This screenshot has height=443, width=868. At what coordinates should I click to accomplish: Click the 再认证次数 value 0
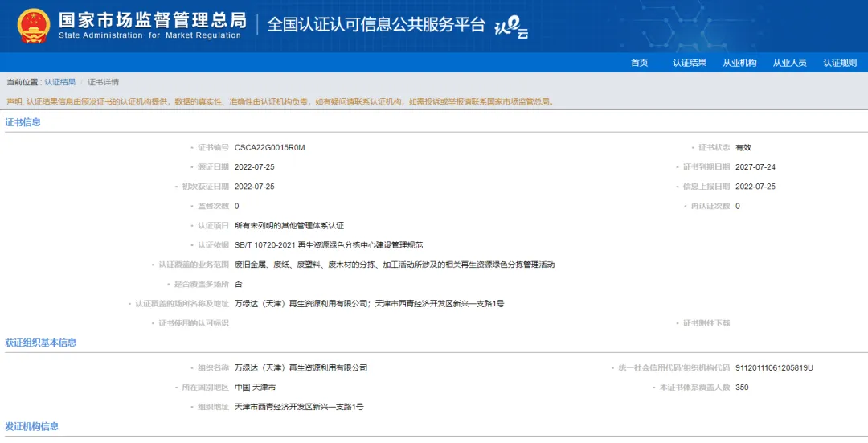pos(738,206)
